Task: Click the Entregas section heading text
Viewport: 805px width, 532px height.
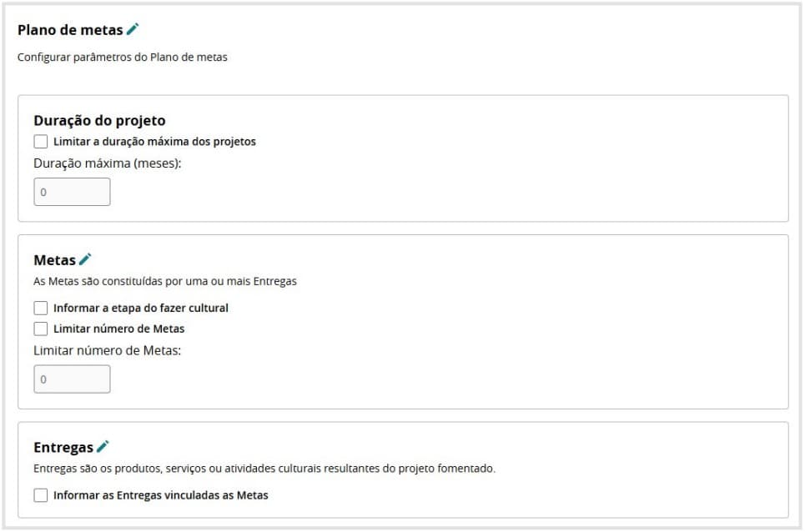Action: pos(63,447)
